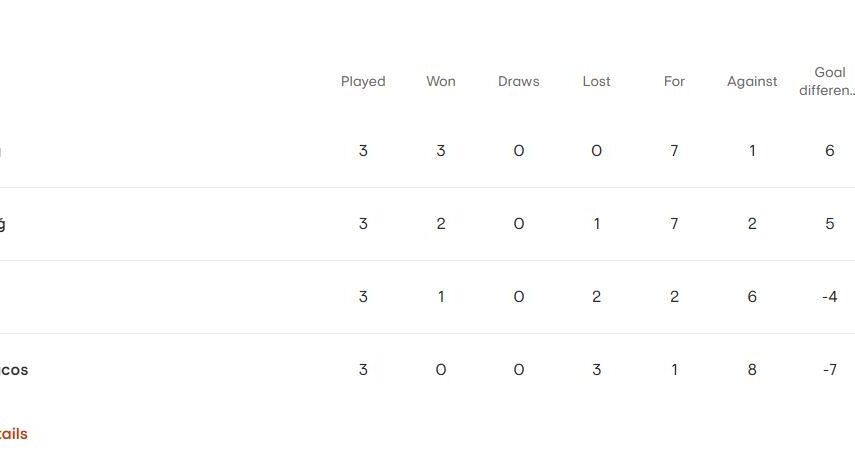The image size is (855, 456).
Task: Click goal difference value -7 in last row
Action: point(830,370)
